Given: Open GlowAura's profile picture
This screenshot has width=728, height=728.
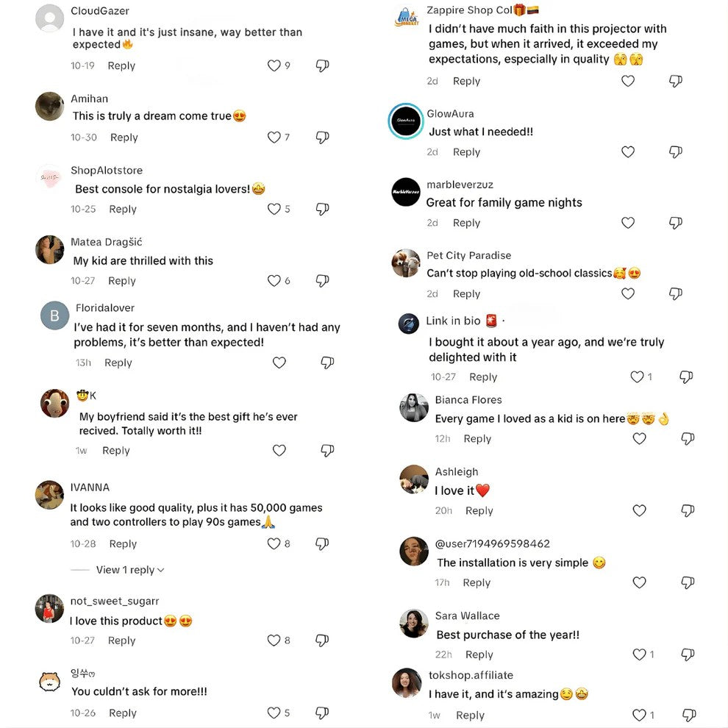Looking at the screenshot, I should coord(406,121).
